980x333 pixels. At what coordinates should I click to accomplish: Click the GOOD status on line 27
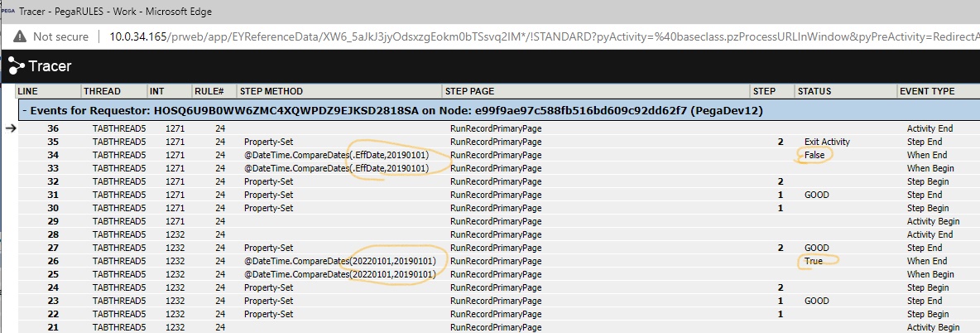coord(817,248)
